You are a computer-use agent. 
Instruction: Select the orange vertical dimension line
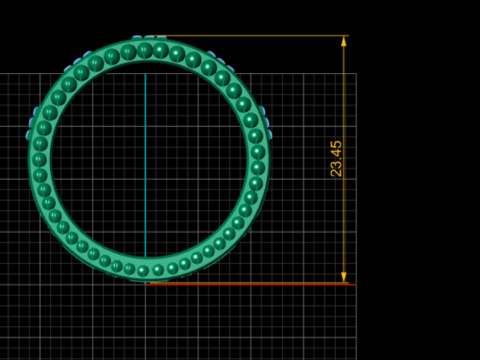coord(344,159)
